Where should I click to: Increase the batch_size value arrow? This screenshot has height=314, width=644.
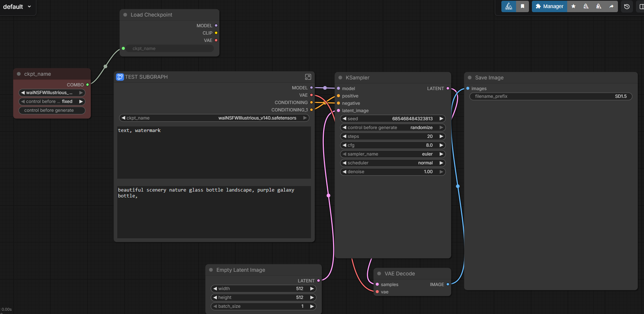(312, 306)
